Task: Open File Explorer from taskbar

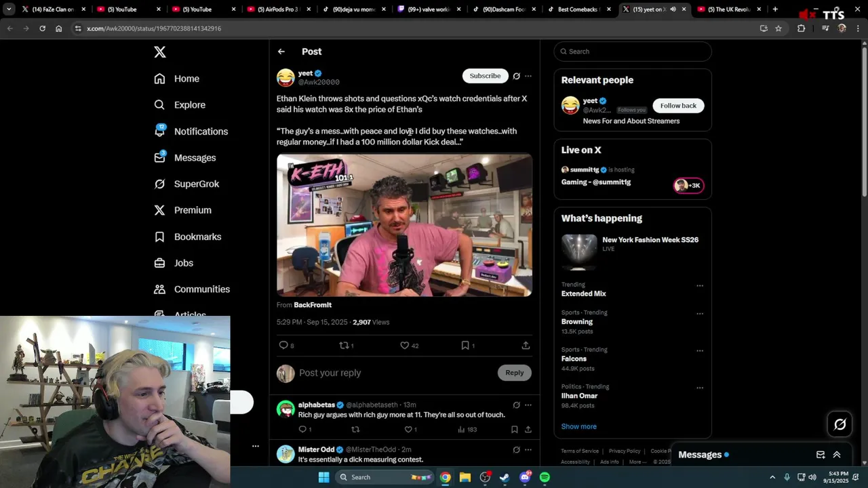Action: pos(465,477)
